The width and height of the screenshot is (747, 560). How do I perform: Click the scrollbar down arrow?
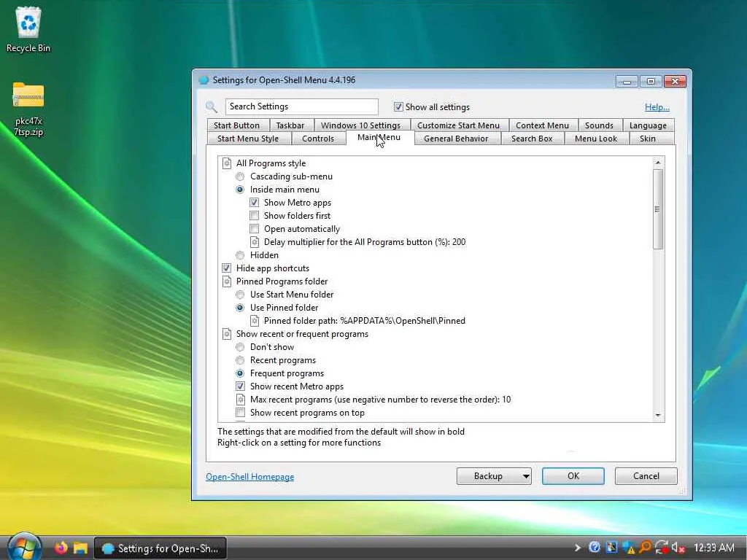coord(658,416)
